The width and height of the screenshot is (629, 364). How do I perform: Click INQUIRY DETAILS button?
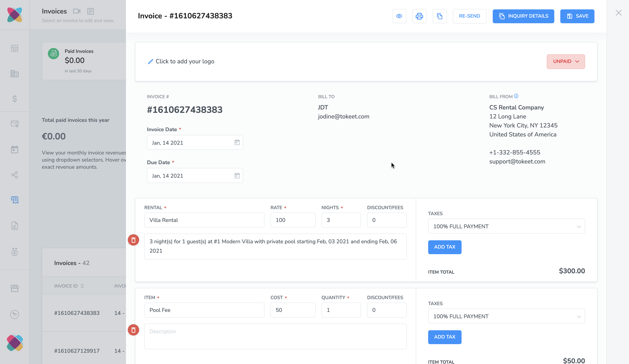pos(523,16)
